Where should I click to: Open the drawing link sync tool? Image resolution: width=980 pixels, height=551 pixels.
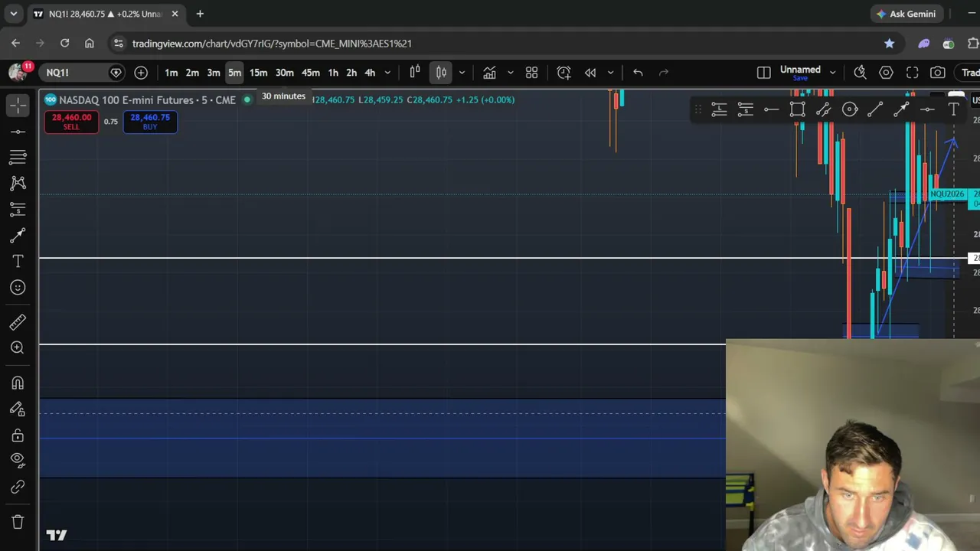(18, 487)
